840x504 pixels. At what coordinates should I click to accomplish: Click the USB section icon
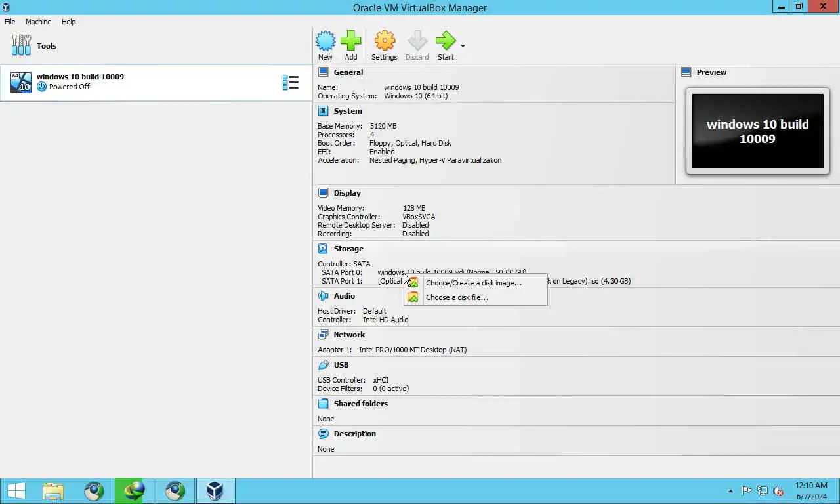click(x=323, y=365)
